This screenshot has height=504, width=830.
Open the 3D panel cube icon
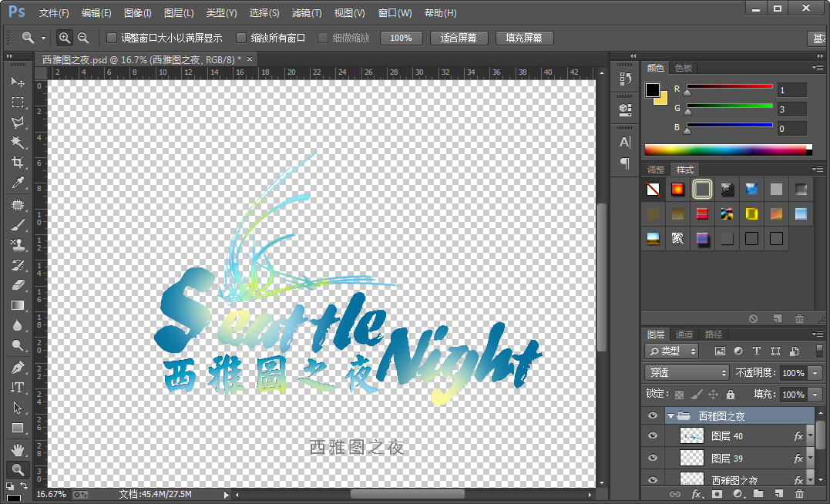coord(624,109)
